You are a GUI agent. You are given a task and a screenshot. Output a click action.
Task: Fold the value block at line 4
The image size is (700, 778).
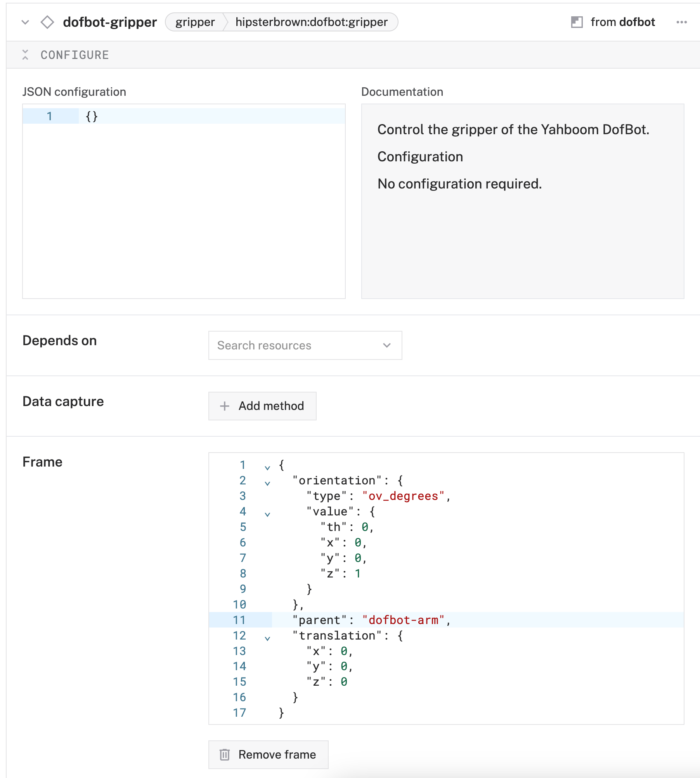[x=267, y=514]
